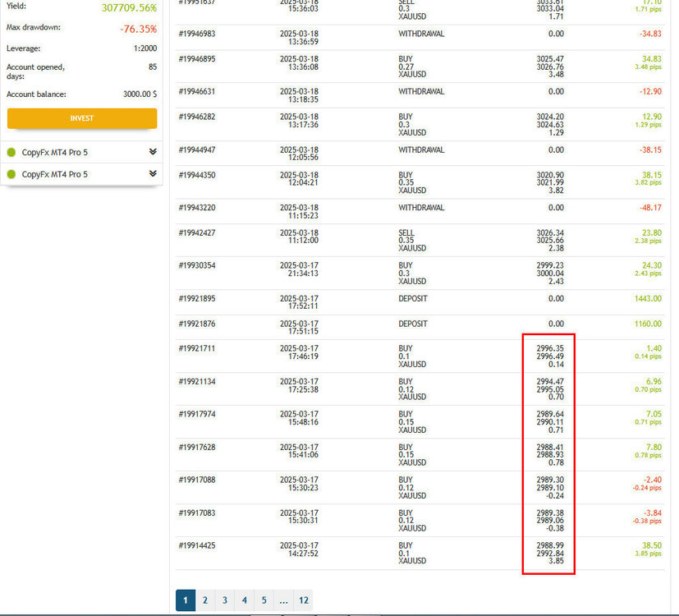Click the 23.80 profit value
Viewport: 679px width, 616px height.
pyautogui.click(x=652, y=232)
